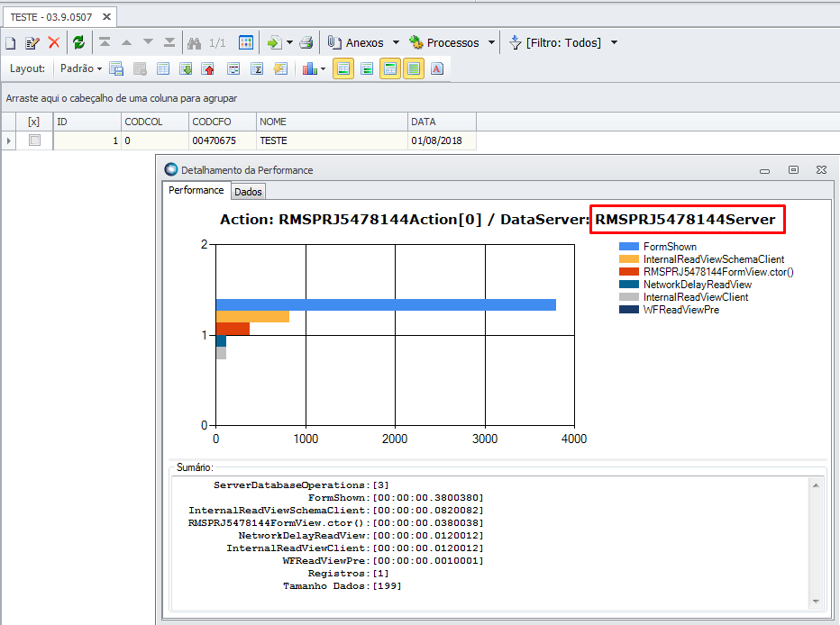Expand the Processos dropdown arrow
The height and width of the screenshot is (625, 840).
(491, 42)
